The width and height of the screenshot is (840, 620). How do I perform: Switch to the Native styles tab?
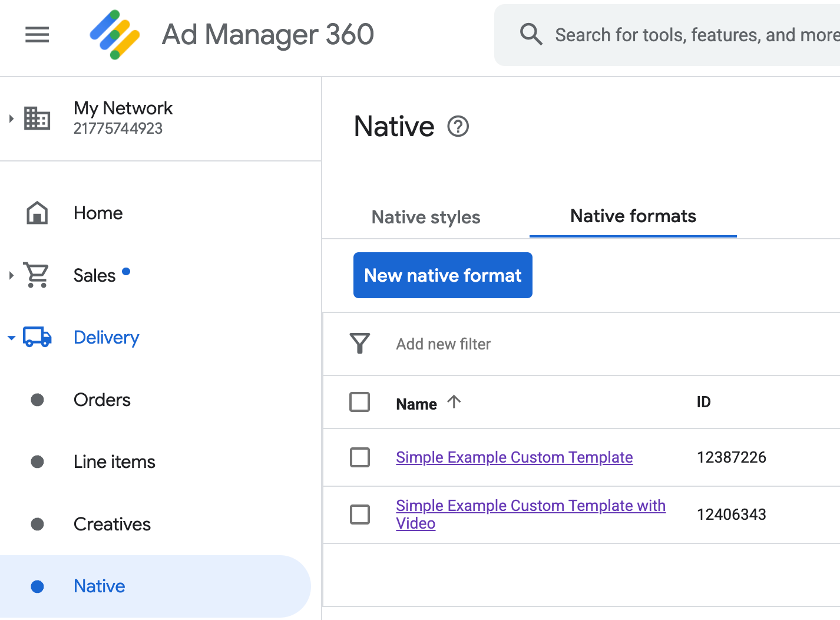pyautogui.click(x=426, y=217)
